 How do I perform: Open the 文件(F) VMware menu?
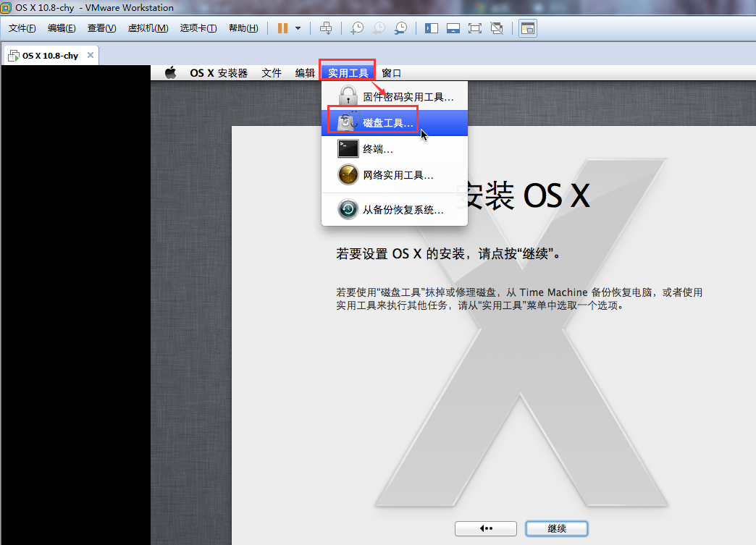(22, 28)
